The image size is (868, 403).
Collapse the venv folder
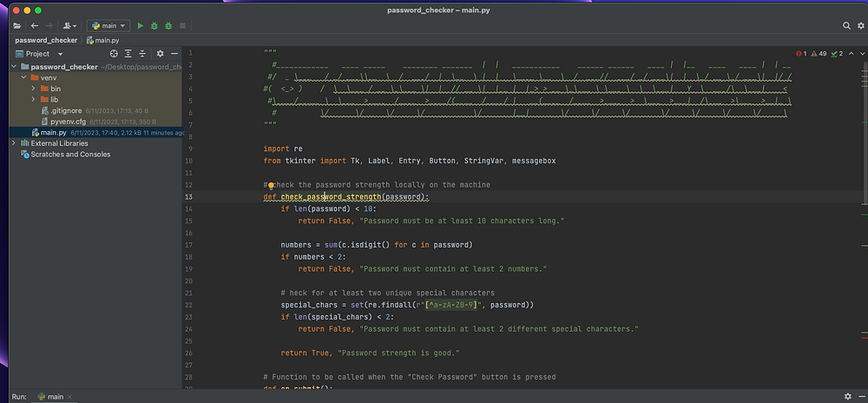[23, 78]
